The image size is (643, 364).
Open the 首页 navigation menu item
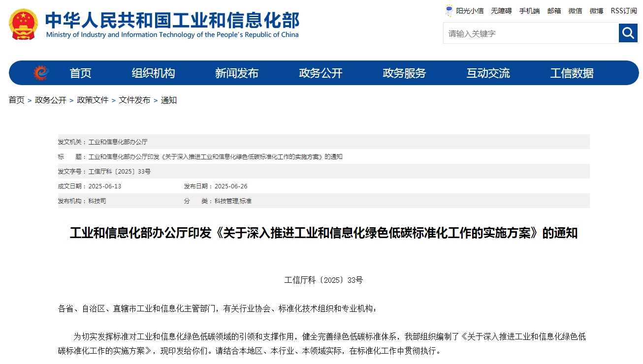[x=81, y=73]
